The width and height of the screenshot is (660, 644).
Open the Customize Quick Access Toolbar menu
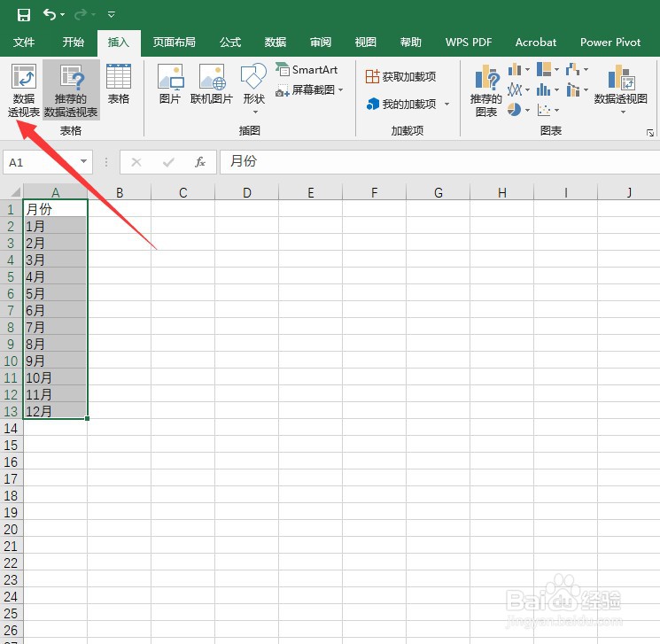tap(111, 15)
